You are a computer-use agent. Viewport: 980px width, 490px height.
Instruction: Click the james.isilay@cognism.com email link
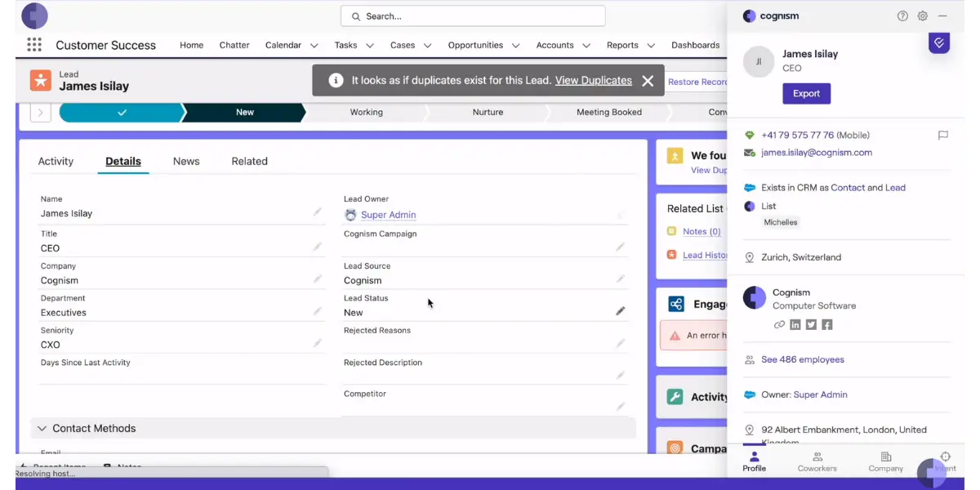coord(817,153)
